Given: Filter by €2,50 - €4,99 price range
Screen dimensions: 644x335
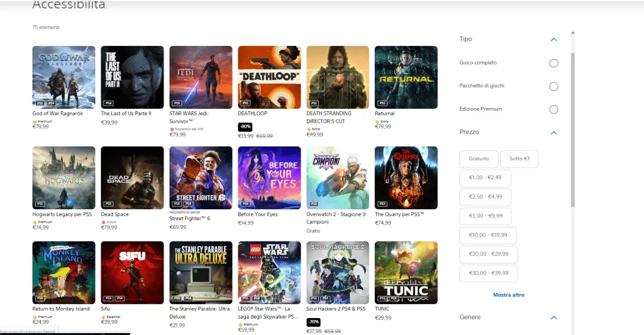Looking at the screenshot, I should pyautogui.click(x=486, y=197).
